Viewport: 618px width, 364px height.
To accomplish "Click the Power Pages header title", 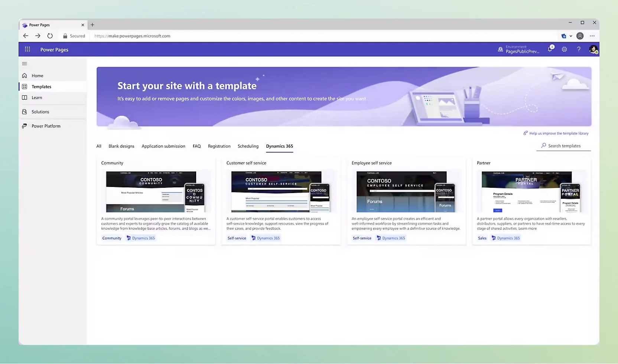I will pos(54,50).
